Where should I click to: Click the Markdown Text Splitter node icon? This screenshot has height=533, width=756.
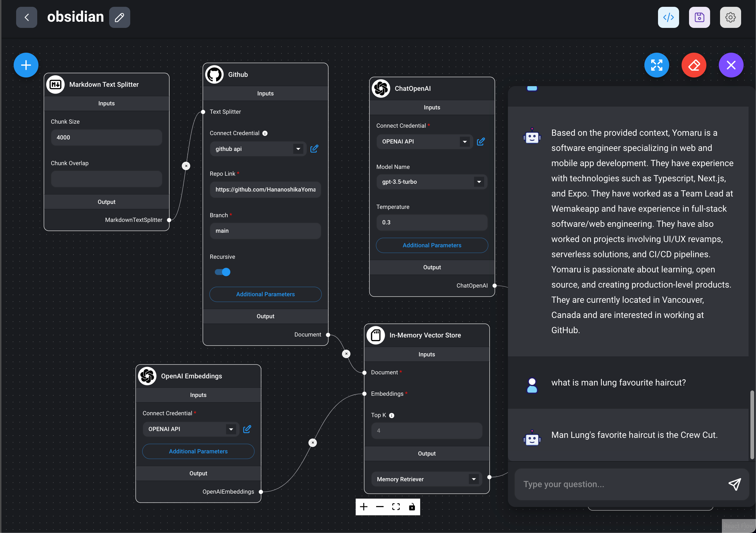pyautogui.click(x=55, y=85)
